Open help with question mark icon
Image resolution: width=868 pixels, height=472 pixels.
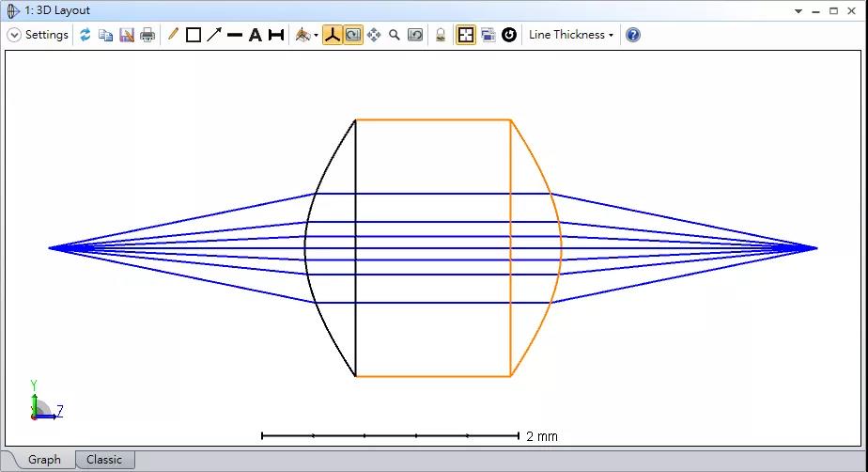tap(633, 35)
